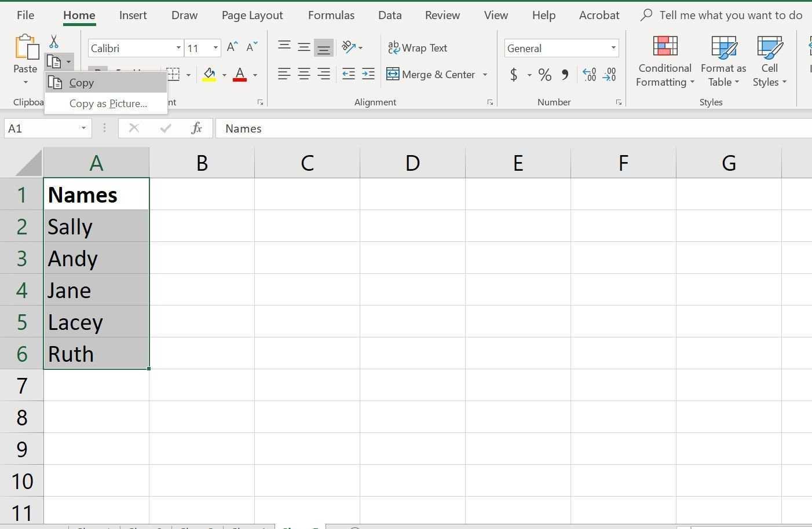
Task: Open Conditional Formatting options
Action: 664,61
